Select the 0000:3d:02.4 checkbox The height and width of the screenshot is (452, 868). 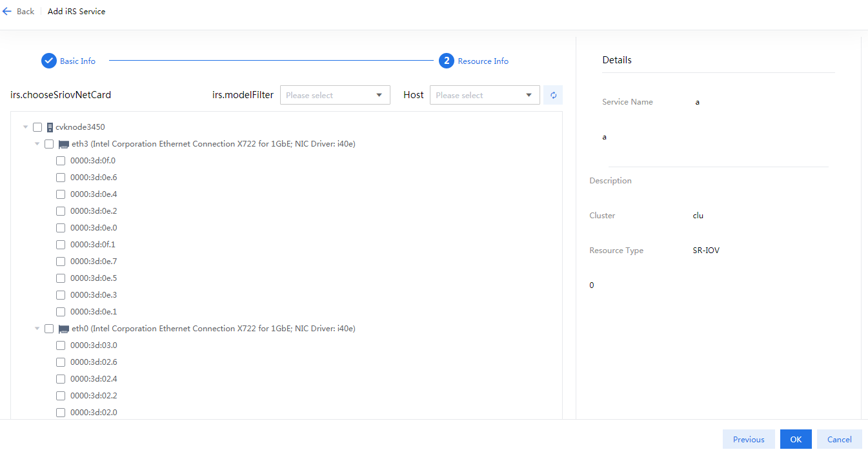coord(61,379)
